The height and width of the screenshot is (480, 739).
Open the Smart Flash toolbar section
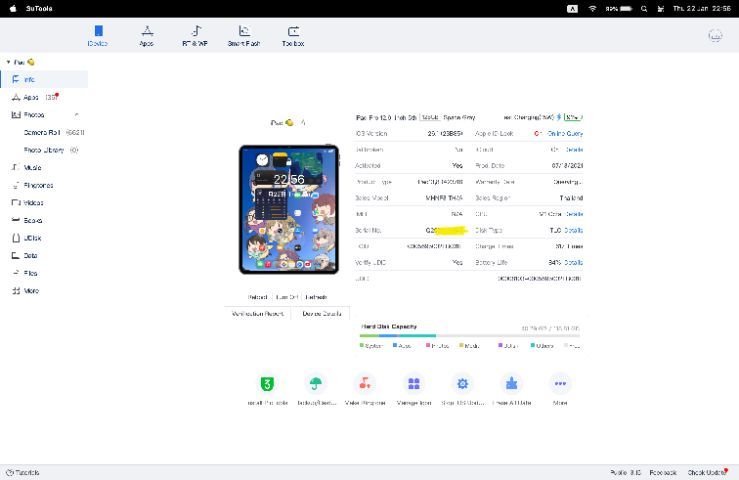(243, 35)
